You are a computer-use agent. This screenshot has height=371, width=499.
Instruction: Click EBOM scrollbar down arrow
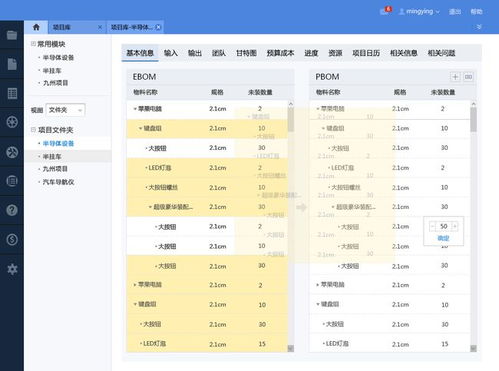pos(291,348)
